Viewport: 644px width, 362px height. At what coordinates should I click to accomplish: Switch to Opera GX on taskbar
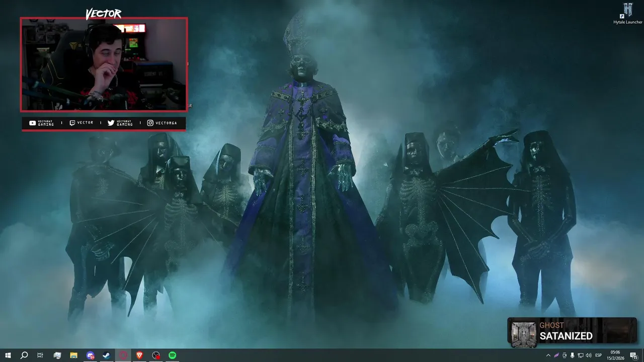123,355
